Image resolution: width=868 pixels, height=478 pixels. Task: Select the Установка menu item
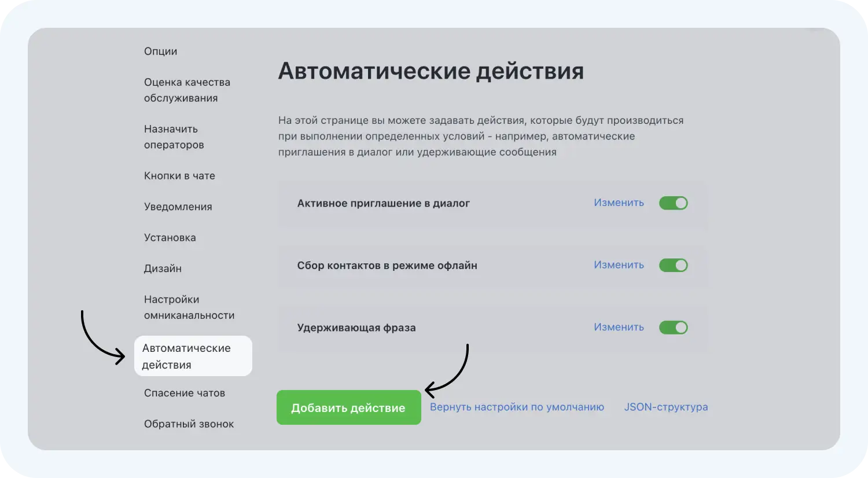[170, 237]
